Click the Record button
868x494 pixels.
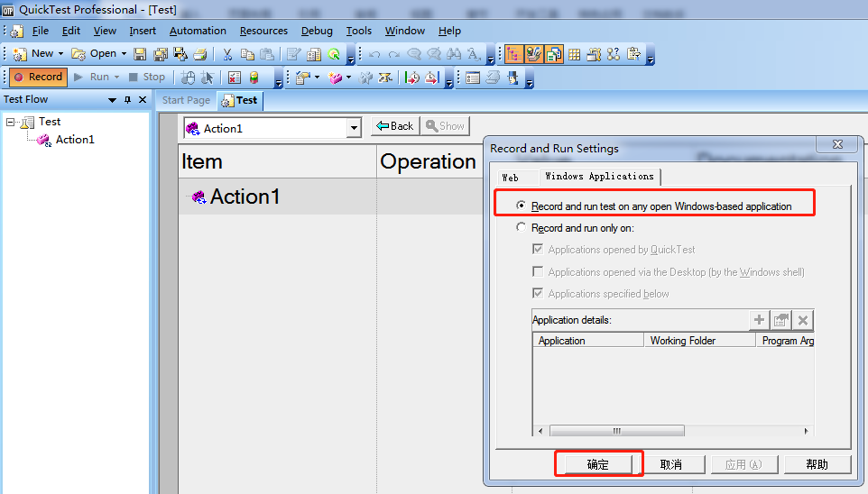[x=38, y=77]
